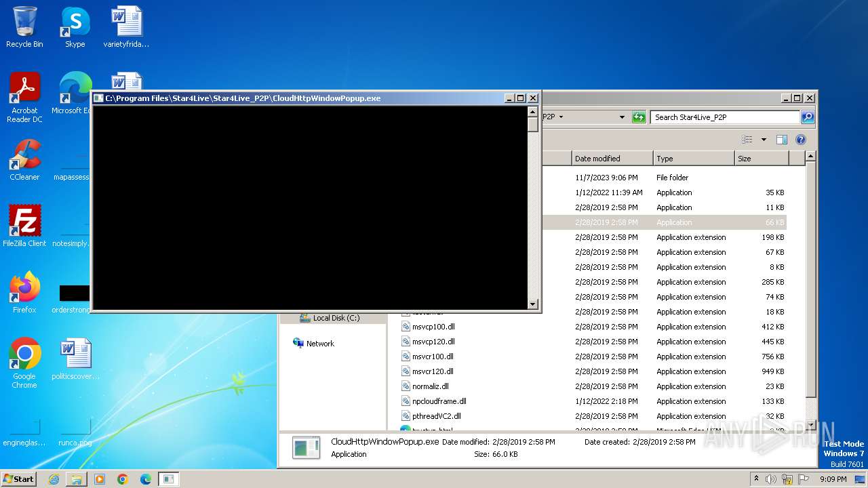Open File Explorer taskbar button

[77, 479]
